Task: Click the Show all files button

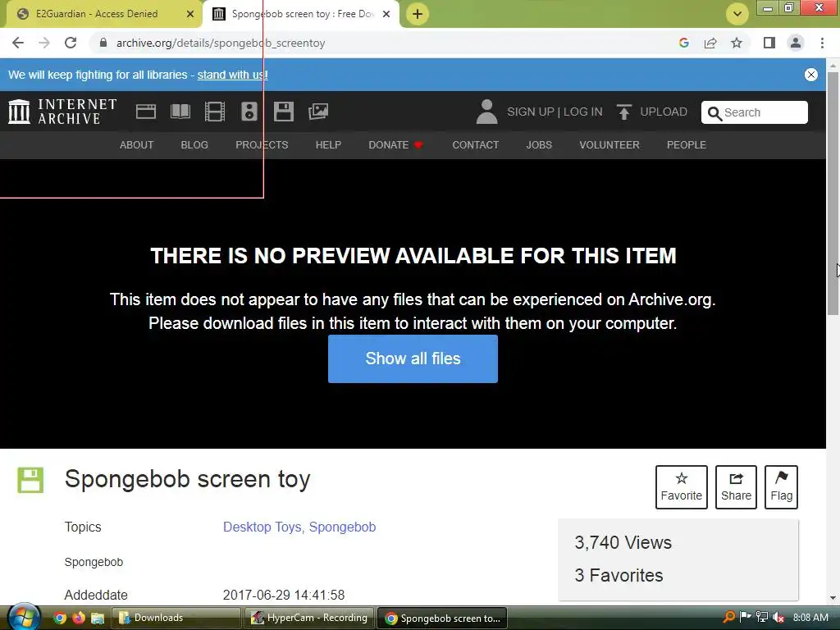Action: (413, 358)
